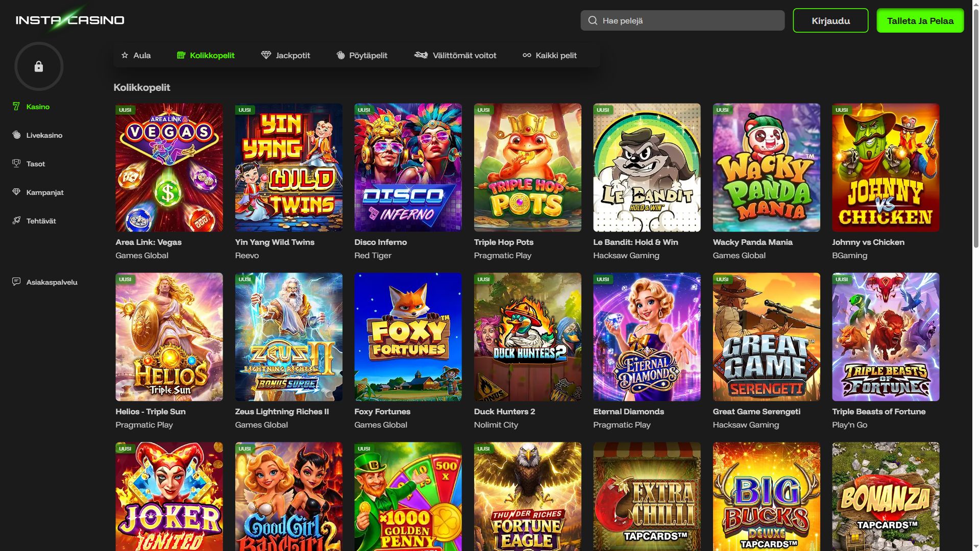The image size is (980, 551).
Task: Open the Great Game Serengeti thumbnail
Action: click(766, 337)
